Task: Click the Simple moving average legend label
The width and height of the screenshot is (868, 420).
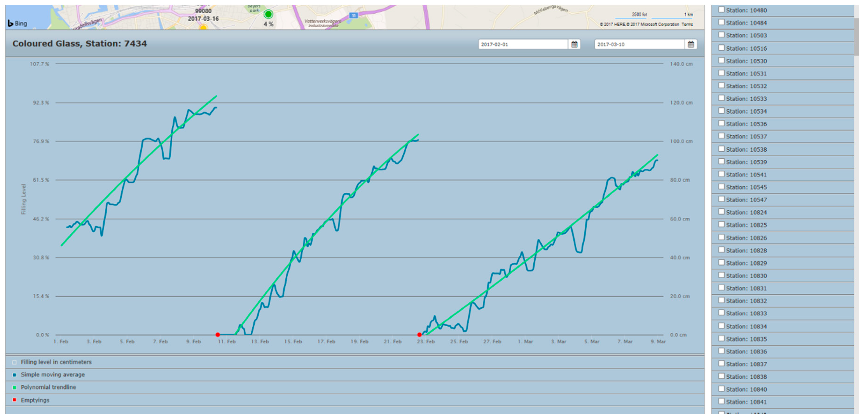Action: [x=53, y=374]
